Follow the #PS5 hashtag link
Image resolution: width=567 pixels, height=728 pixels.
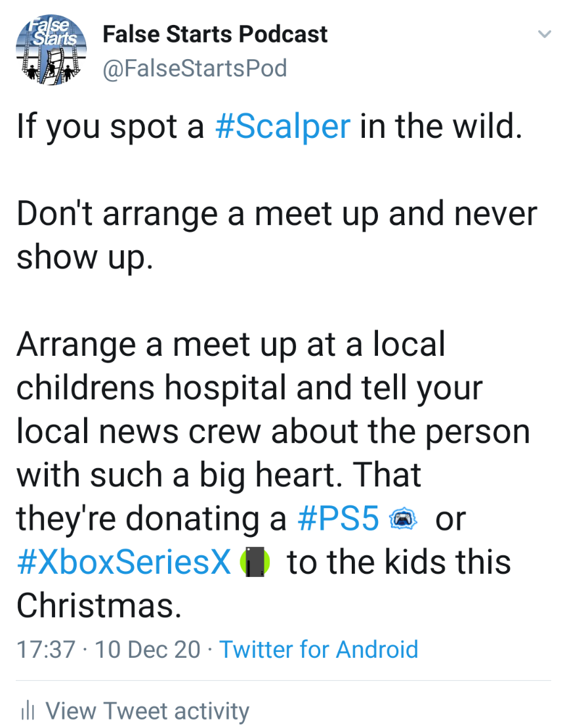(338, 519)
